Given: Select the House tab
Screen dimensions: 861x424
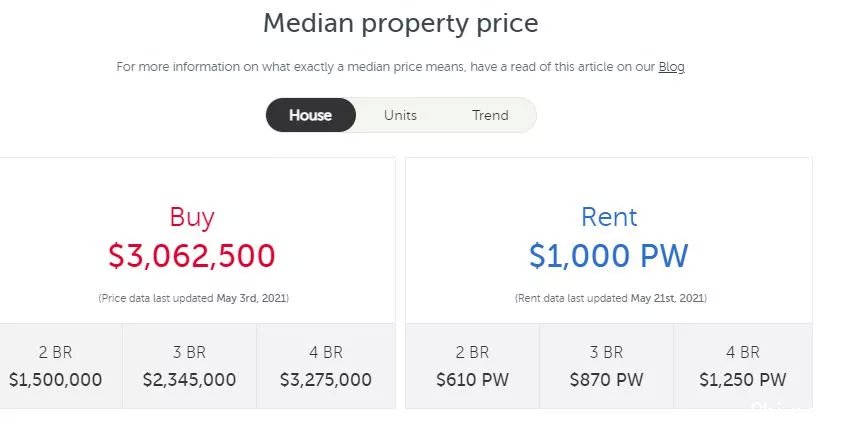Looking at the screenshot, I should click(x=311, y=115).
